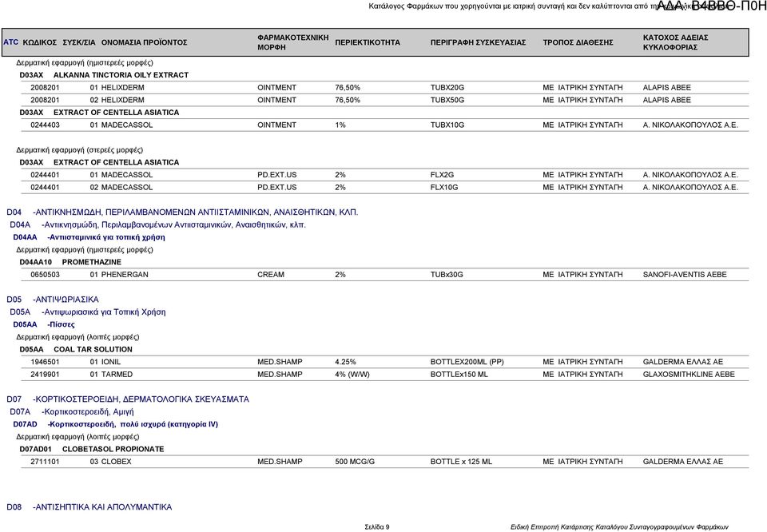Click the ΦΑΡΜΑΚΟΤΕΧΝΙΚΗ ΜΟΡΦΗ column header
This screenshot has height=532, width=767.
tap(293, 42)
